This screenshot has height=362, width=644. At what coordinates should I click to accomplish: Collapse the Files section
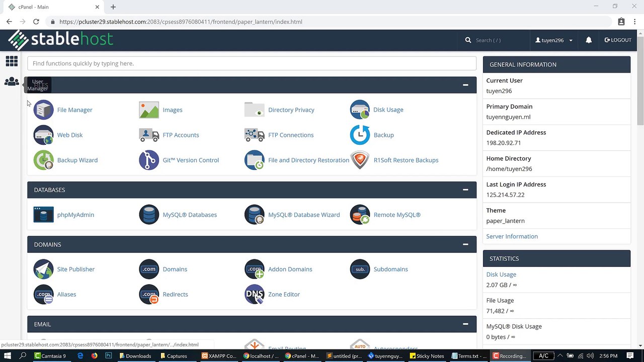pos(465,85)
